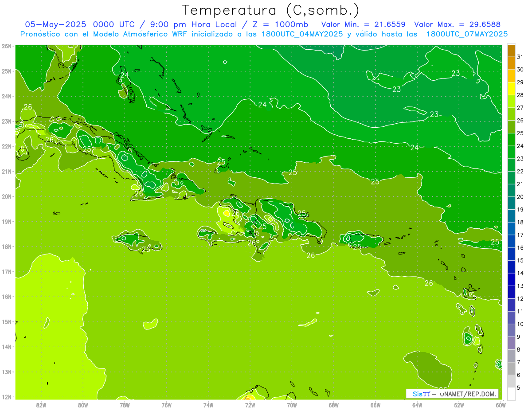This screenshot has height=411, width=532.
Task: Click the 21 label on the color scale
Action: [520, 184]
